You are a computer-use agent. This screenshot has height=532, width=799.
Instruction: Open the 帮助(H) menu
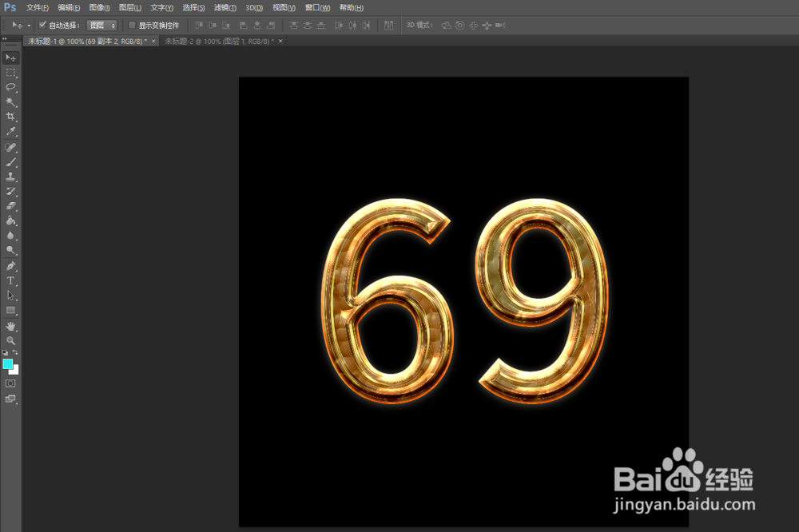click(x=351, y=8)
